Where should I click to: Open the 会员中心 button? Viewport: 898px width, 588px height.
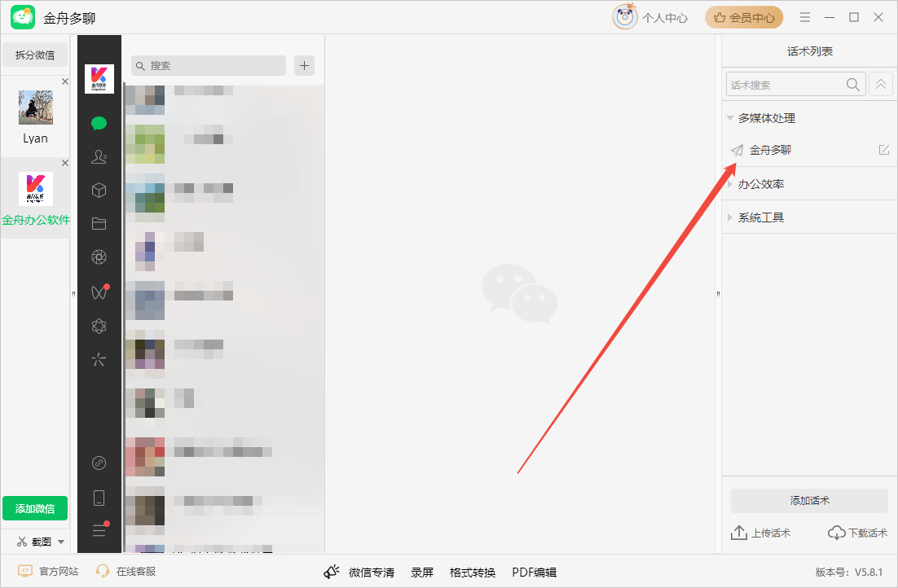coord(744,18)
